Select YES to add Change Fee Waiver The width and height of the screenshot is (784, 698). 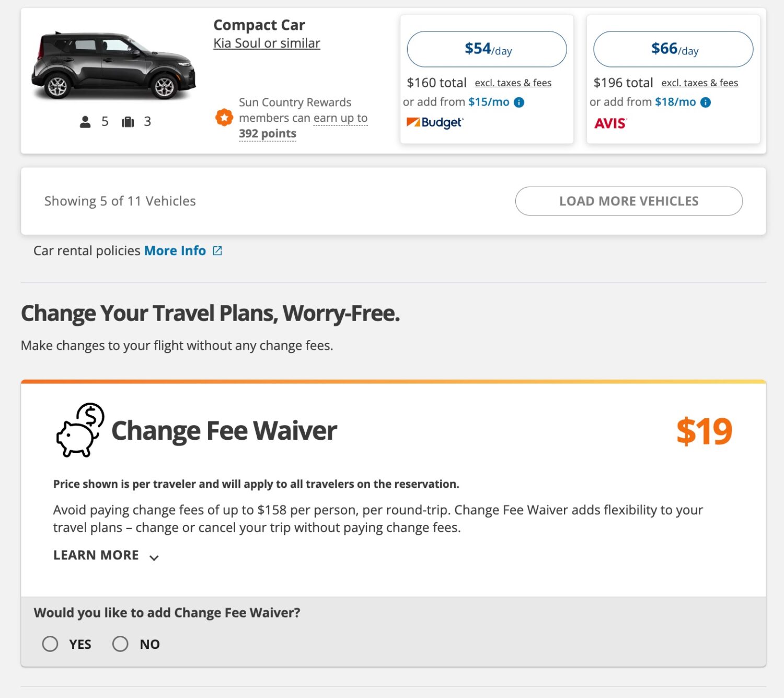coord(50,644)
